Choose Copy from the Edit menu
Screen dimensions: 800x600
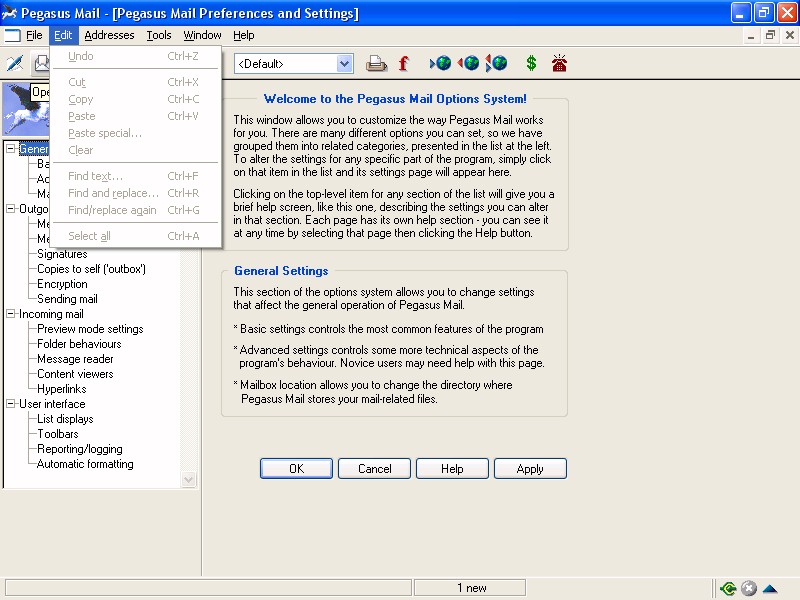pos(136,99)
